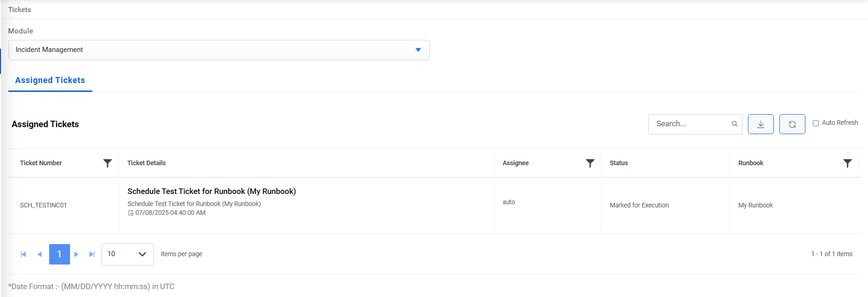Go to the next page arrow
The width and height of the screenshot is (868, 297).
tap(77, 254)
